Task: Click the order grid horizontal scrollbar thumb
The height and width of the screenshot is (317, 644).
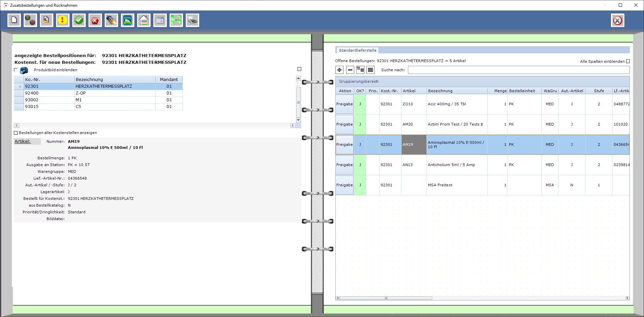Action: pyautogui.click(x=386, y=298)
